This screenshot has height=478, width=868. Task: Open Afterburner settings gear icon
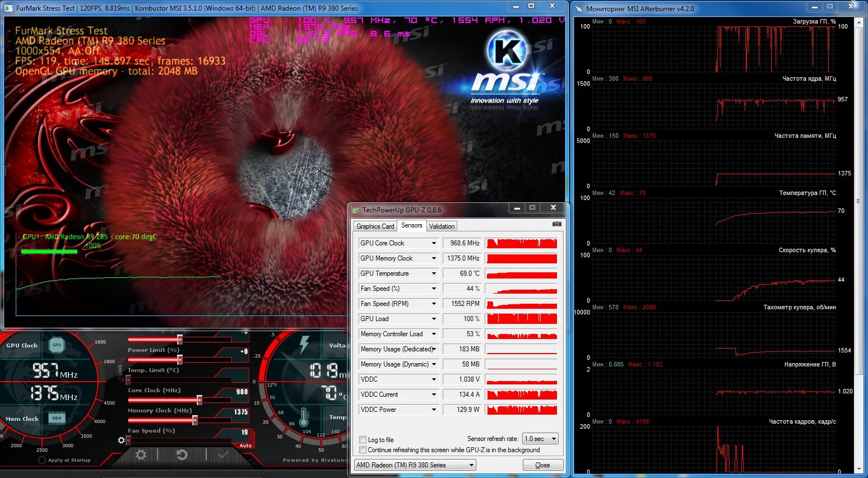pos(141,454)
